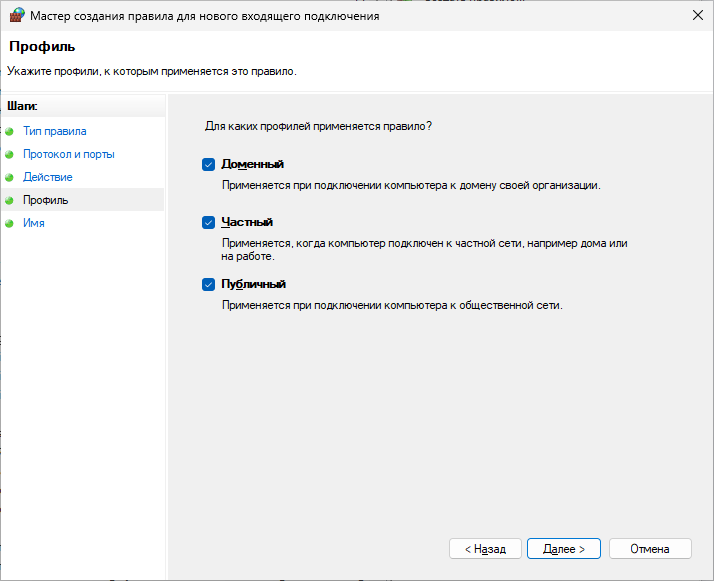Toggle the Частный profile checkbox
Image resolution: width=714 pixels, height=581 pixels.
click(x=209, y=223)
